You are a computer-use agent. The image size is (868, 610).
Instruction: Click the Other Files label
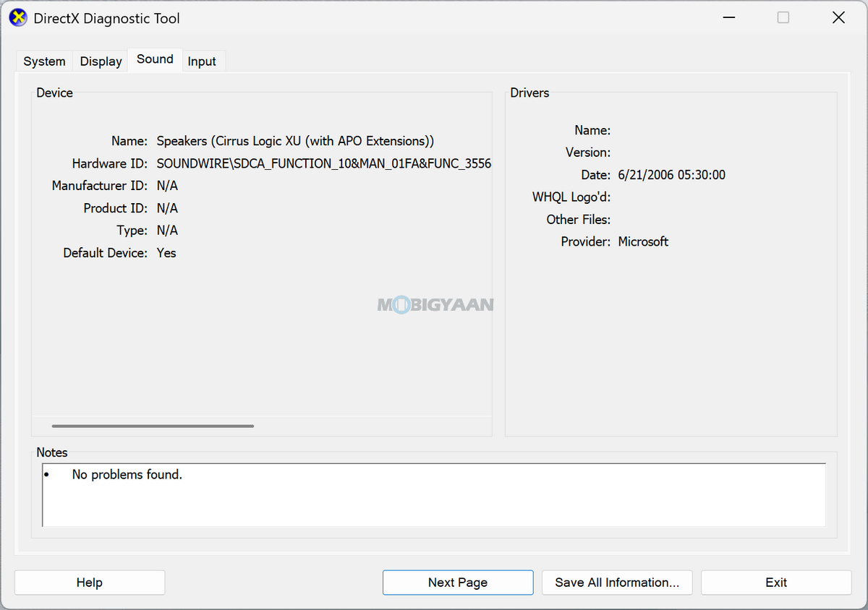tap(579, 219)
